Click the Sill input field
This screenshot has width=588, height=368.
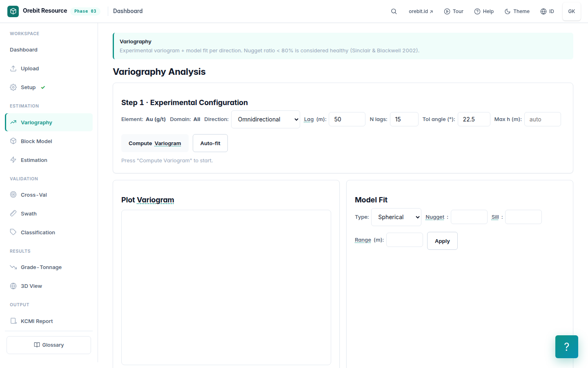click(523, 217)
